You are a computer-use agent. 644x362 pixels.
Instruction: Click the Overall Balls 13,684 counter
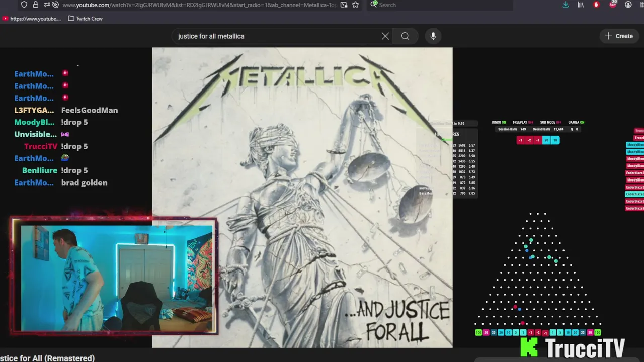(548, 129)
